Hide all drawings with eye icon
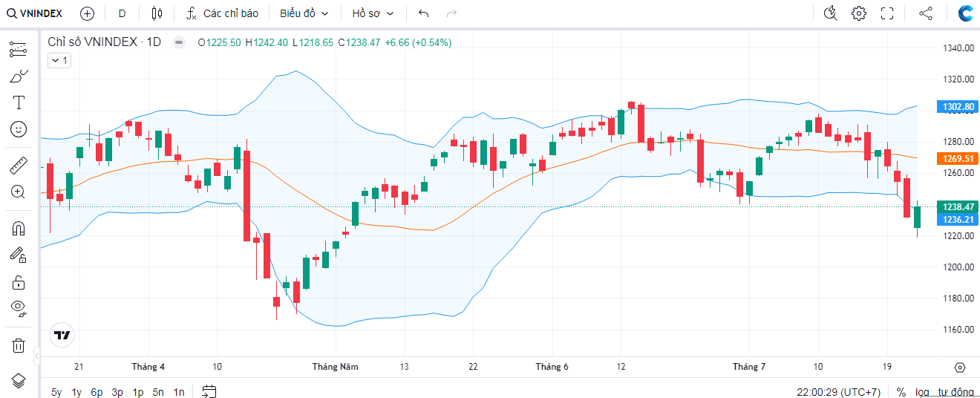Viewport: 980px width, 398px height. pyautogui.click(x=19, y=308)
